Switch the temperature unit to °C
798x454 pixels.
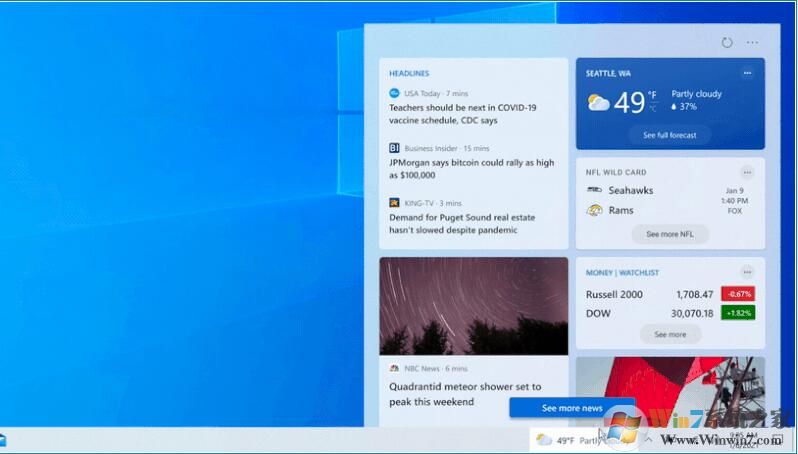click(652, 108)
